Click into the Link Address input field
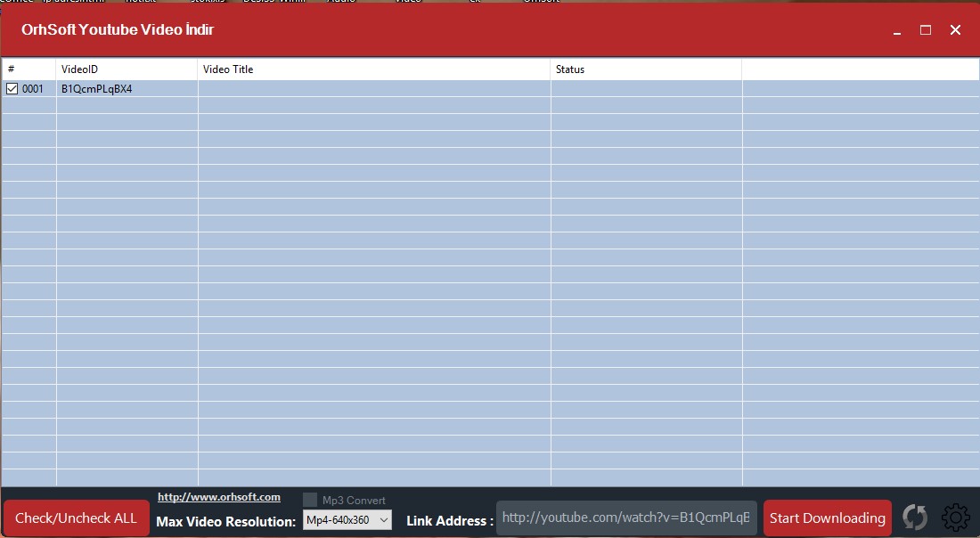This screenshot has height=538, width=980. [626, 518]
